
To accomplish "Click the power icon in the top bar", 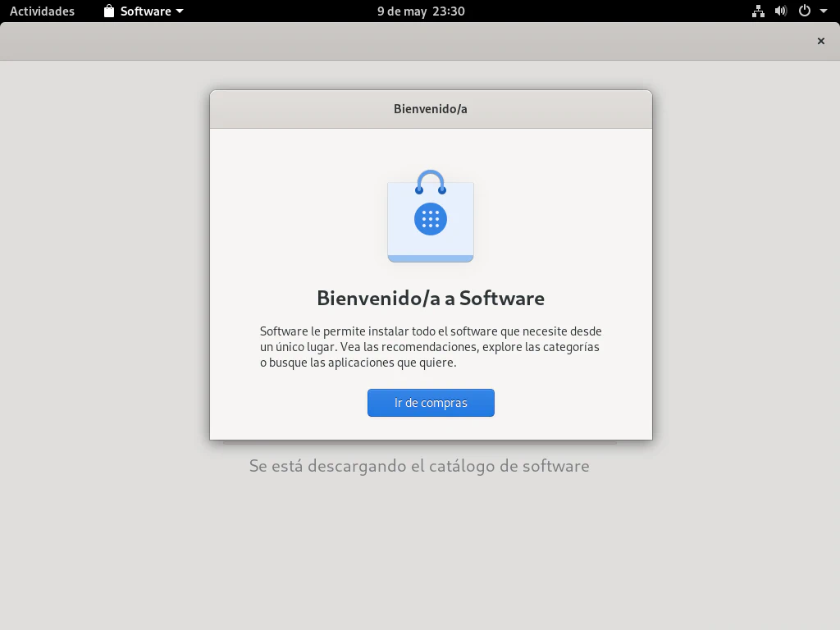I will pos(805,11).
